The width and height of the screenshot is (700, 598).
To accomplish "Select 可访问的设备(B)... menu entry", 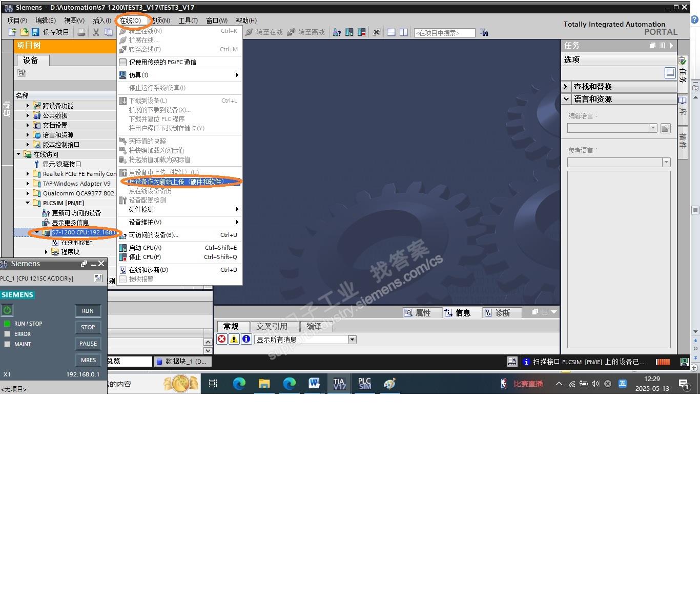I will pos(179,235).
